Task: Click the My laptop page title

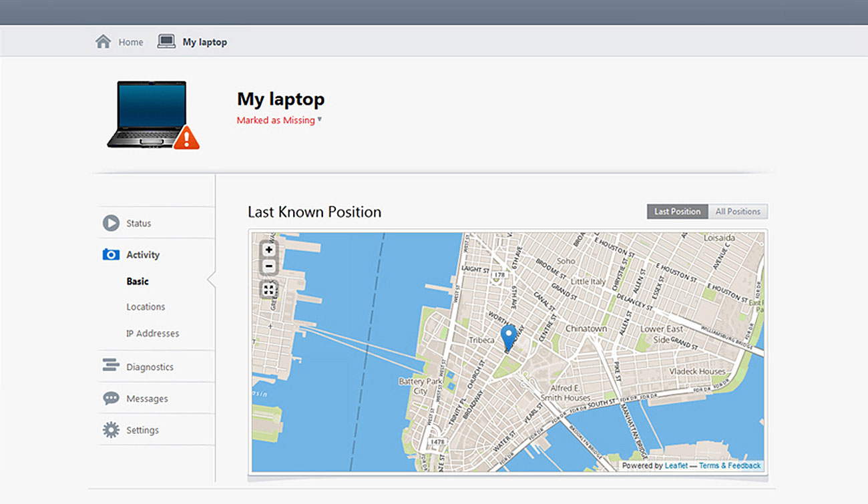Action: [x=281, y=99]
